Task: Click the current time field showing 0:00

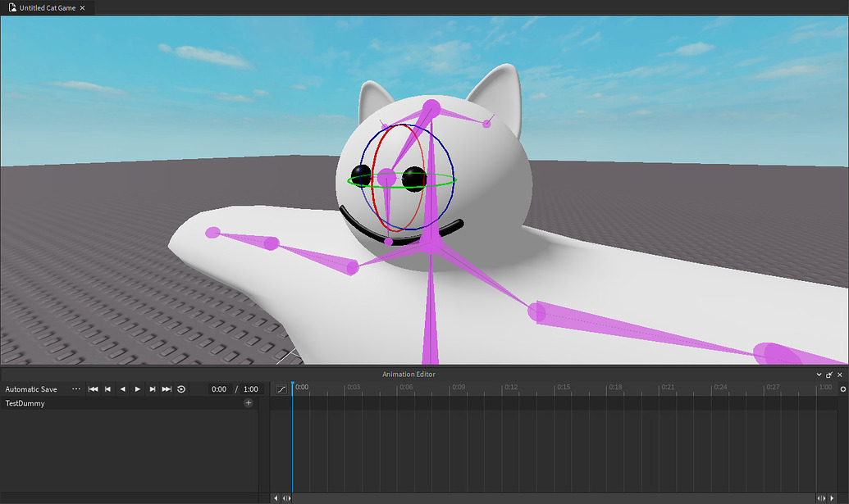Action: (219, 388)
